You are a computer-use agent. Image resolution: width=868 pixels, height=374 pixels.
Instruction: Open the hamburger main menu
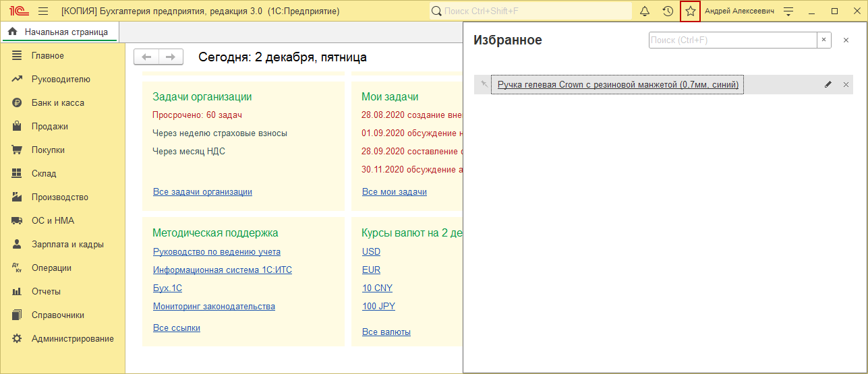pos(43,11)
